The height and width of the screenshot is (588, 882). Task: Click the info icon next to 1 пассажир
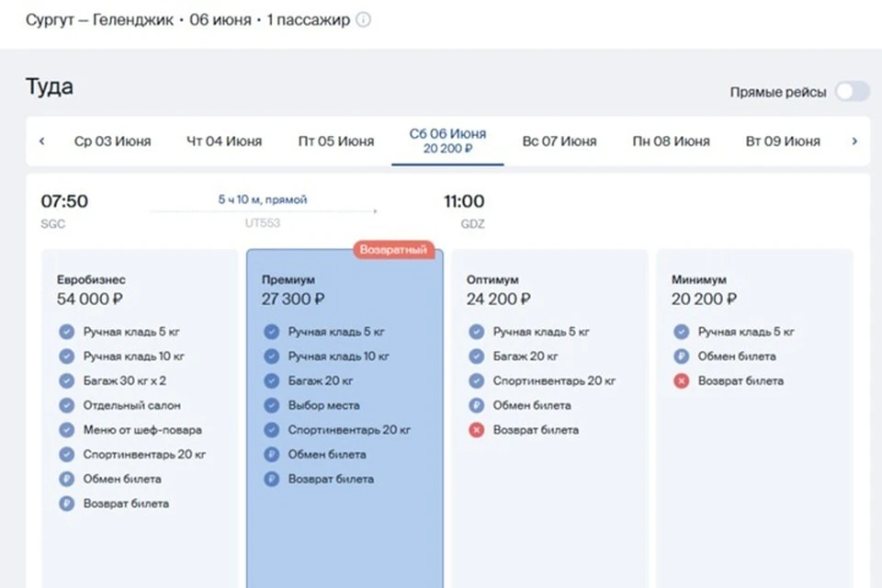click(x=363, y=20)
